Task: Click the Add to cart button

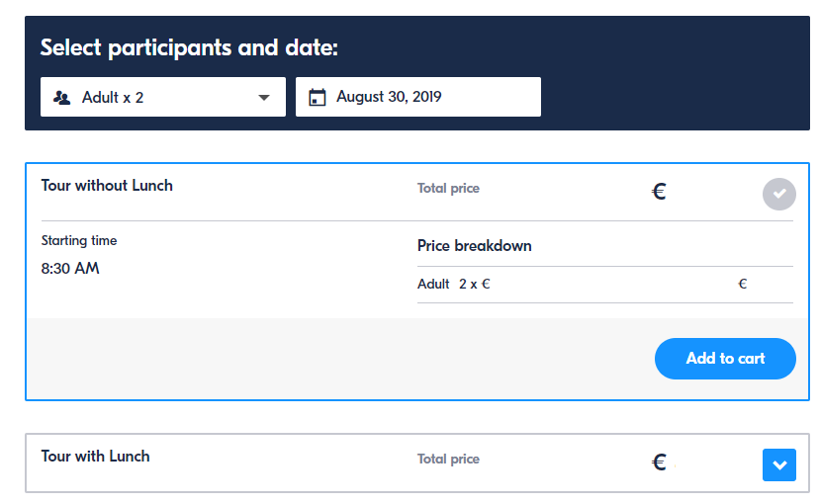Action: [725, 359]
